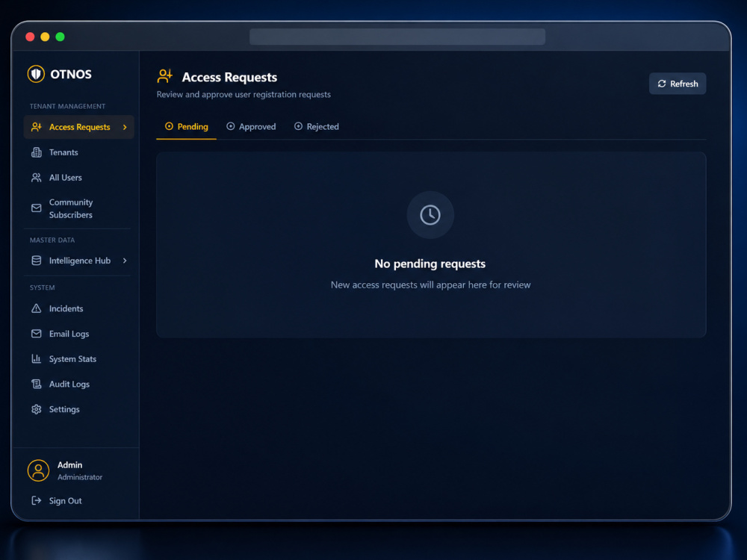Click 'Review and approve user registration requests' subtitle

pyautogui.click(x=244, y=94)
